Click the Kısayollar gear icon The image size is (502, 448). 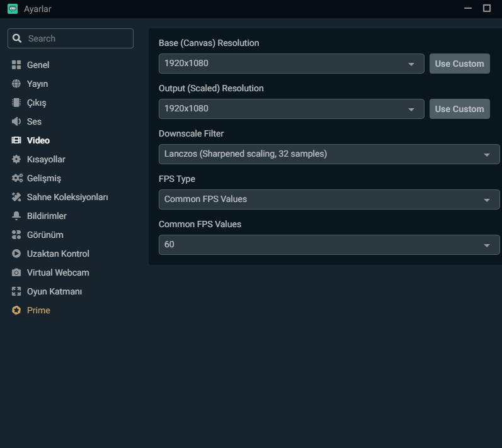pos(16,159)
